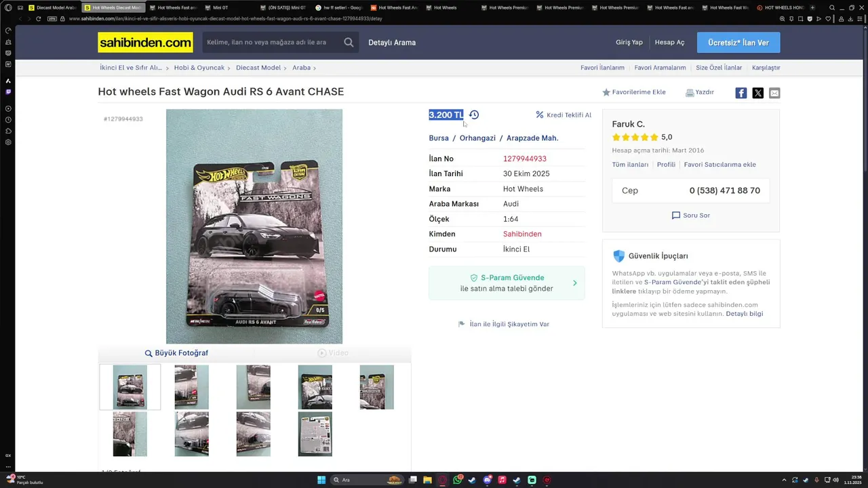Viewport: 868px width, 488px height.
Task: Switch to hw ff setleri Google tab
Action: click(338, 7)
